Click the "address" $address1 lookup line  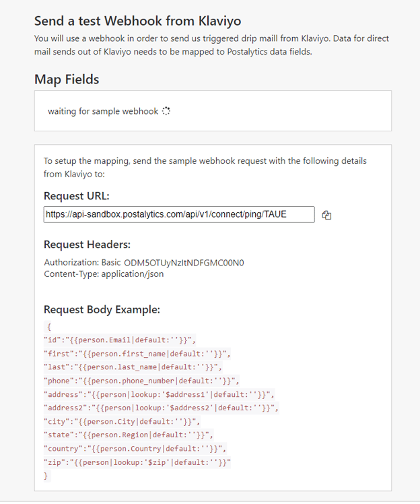click(159, 394)
